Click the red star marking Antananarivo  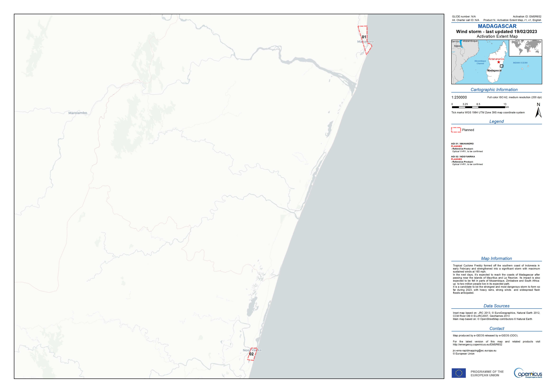[498, 62]
